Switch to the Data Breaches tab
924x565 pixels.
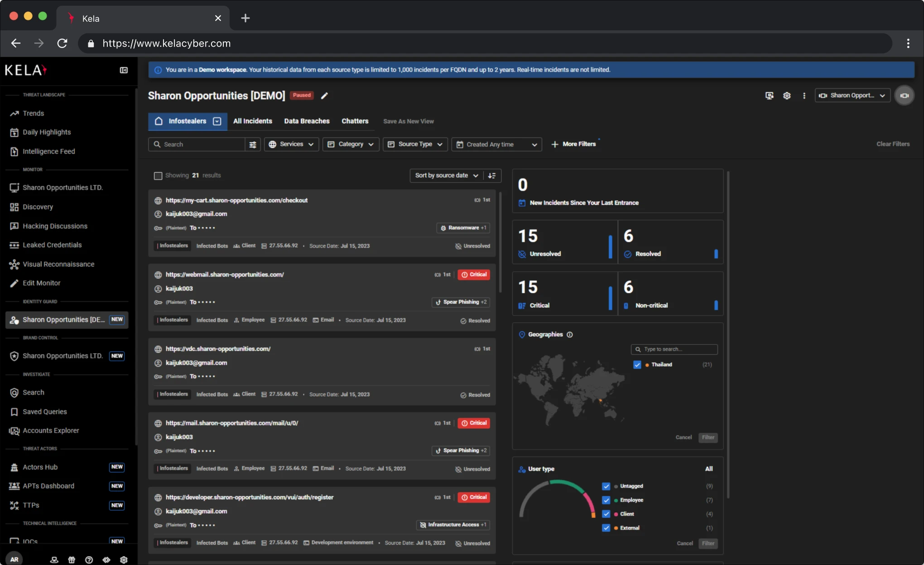(307, 121)
